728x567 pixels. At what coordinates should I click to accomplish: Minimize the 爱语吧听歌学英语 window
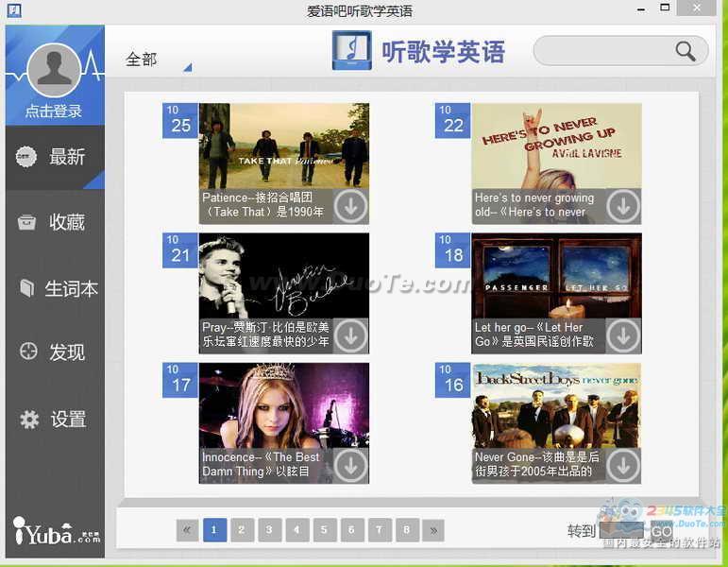[641, 9]
